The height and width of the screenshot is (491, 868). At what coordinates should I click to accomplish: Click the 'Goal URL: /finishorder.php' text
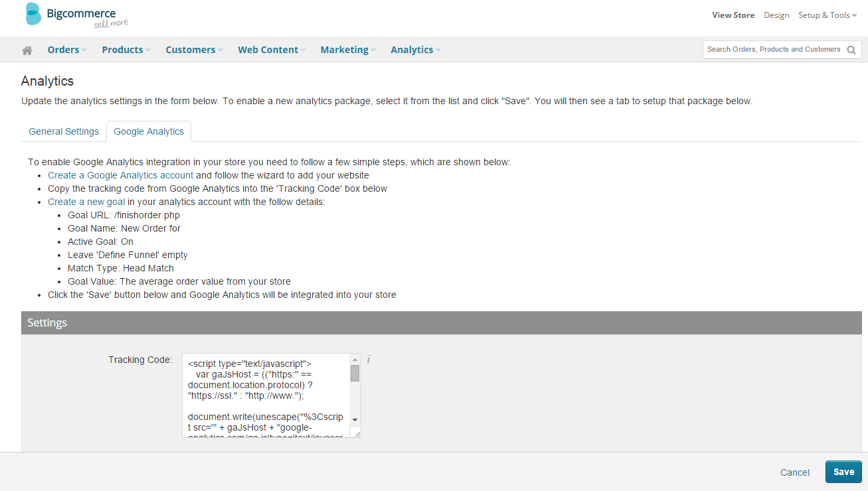click(124, 215)
